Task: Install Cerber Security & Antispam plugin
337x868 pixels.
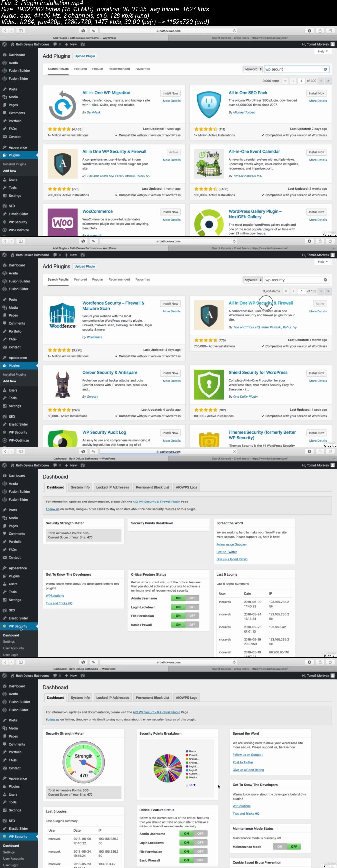Action: 170,373
